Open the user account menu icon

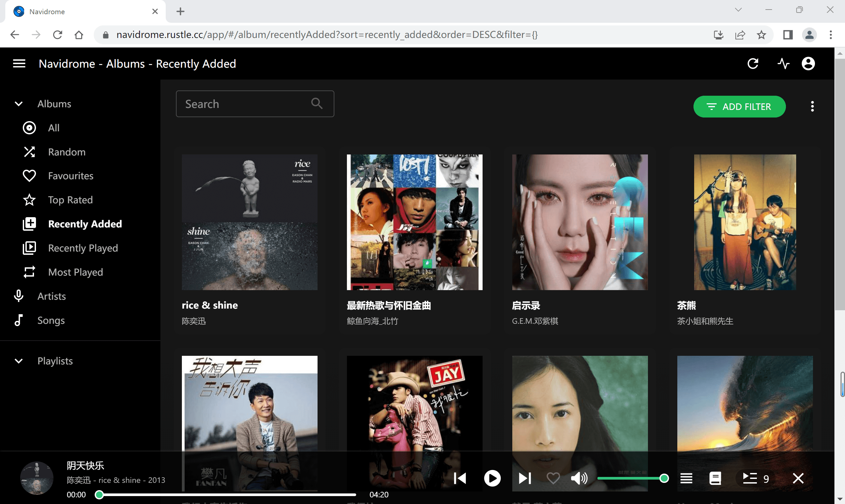(808, 63)
